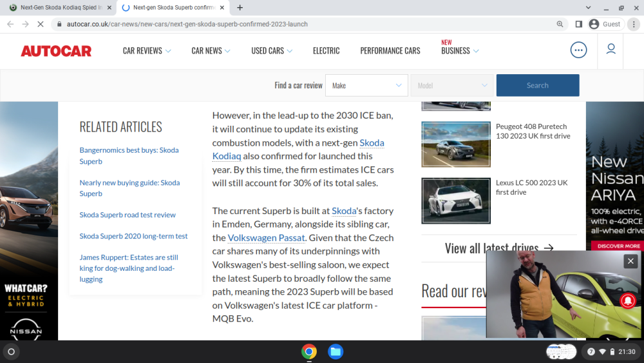The height and width of the screenshot is (363, 644).
Task: Expand the Used Cars menu
Action: tap(272, 51)
